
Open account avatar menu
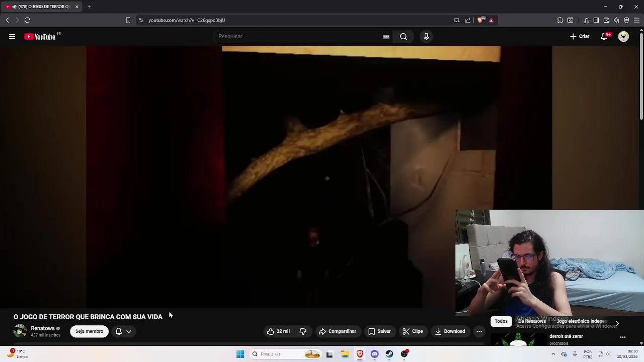(x=623, y=36)
